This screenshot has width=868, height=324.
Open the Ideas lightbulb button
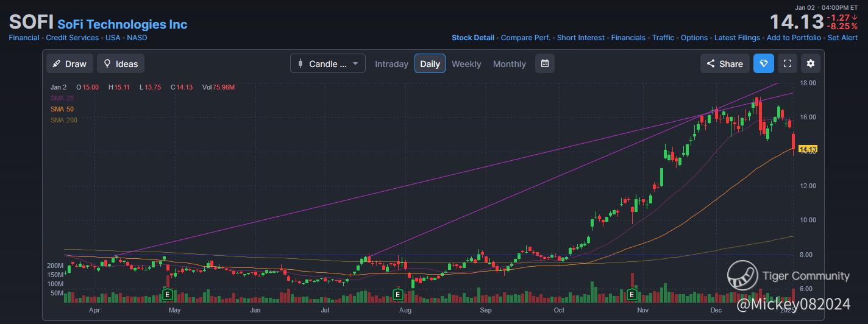[x=121, y=63]
